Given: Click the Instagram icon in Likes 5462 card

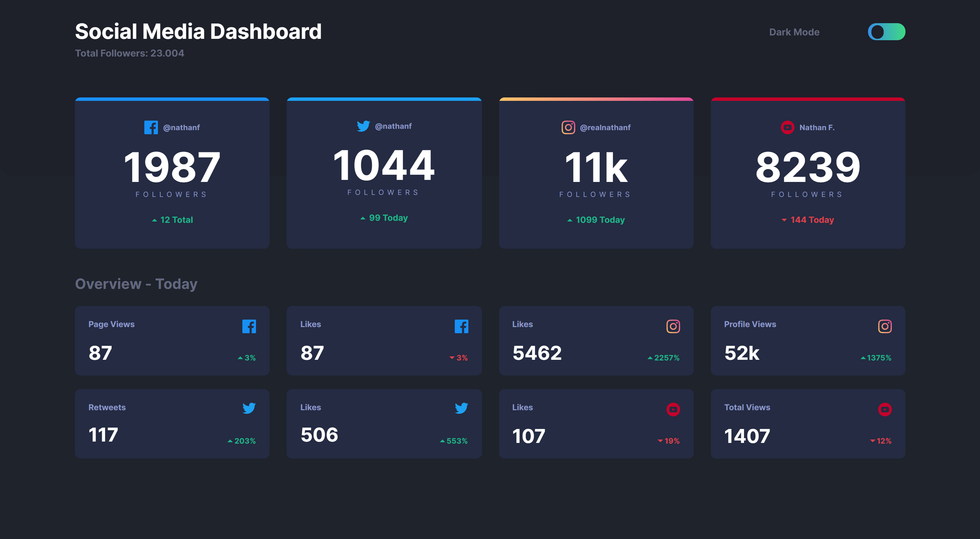Looking at the screenshot, I should click(673, 326).
